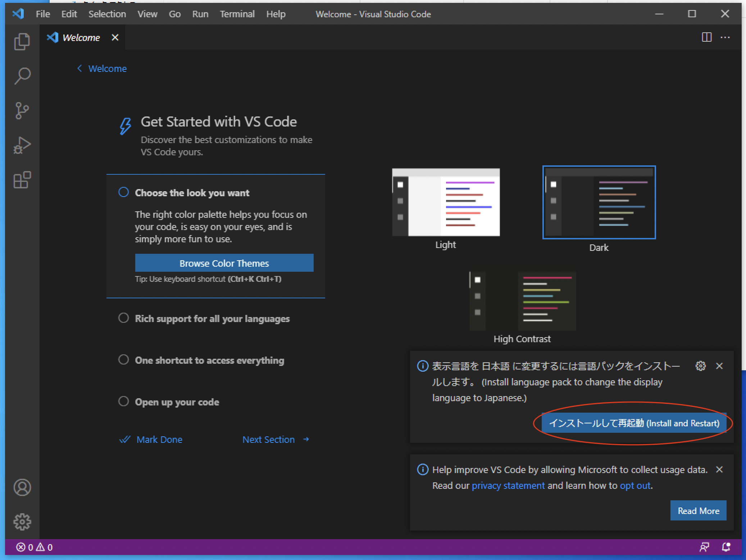Click the back chevron next to Welcome
This screenshot has height=560, width=746.
[x=79, y=68]
